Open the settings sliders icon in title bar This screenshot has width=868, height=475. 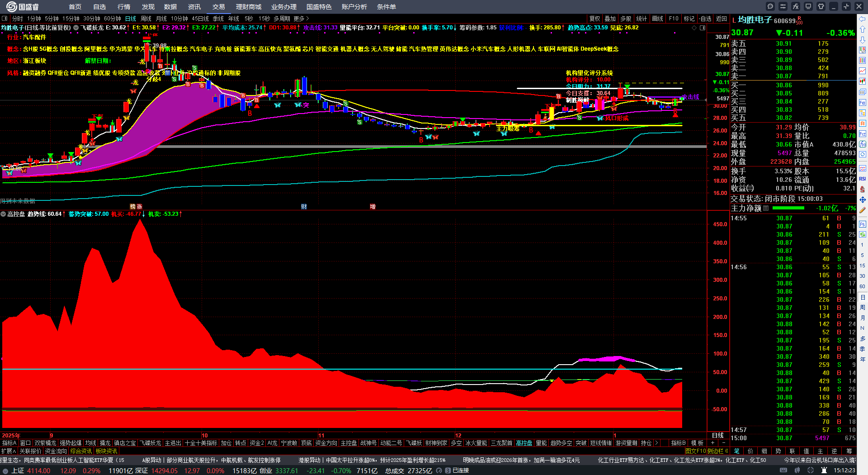click(783, 6)
